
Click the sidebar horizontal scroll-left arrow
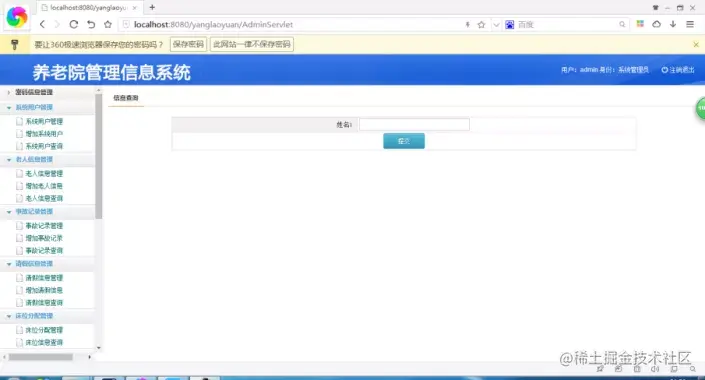pos(4,357)
